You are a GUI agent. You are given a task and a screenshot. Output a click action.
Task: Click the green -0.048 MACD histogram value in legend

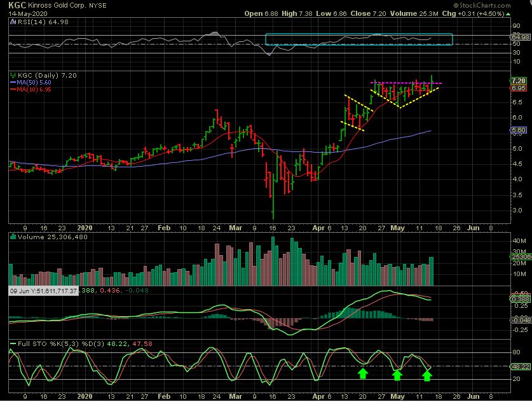click(x=137, y=291)
